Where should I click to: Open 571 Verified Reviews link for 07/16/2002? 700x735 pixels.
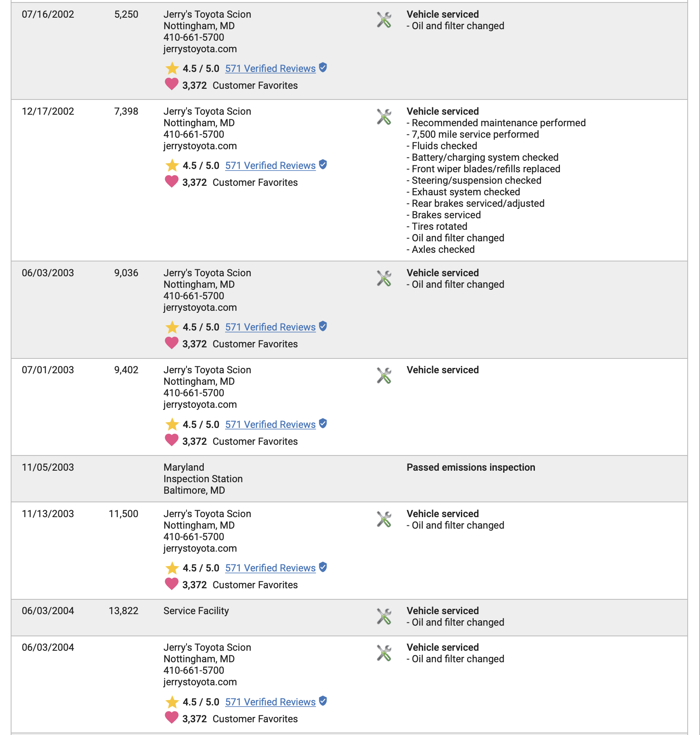click(x=270, y=69)
